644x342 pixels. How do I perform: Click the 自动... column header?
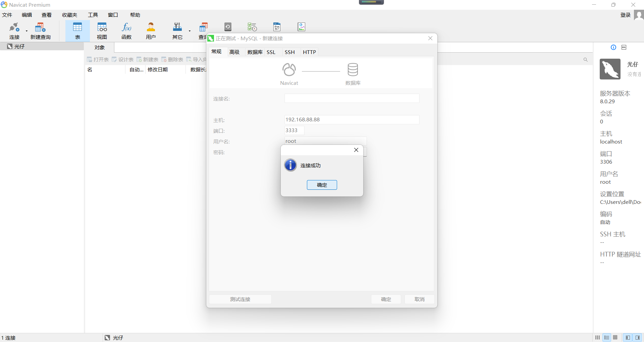(x=136, y=70)
